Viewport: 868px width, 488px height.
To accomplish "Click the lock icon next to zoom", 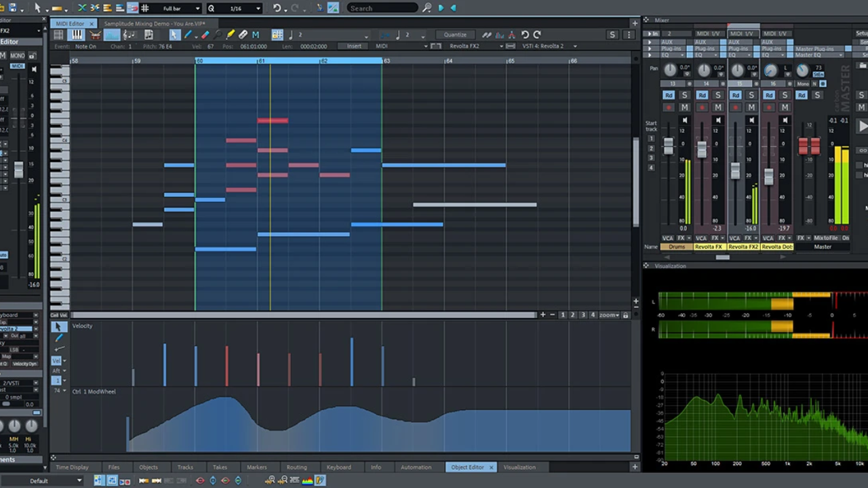I will 625,315.
